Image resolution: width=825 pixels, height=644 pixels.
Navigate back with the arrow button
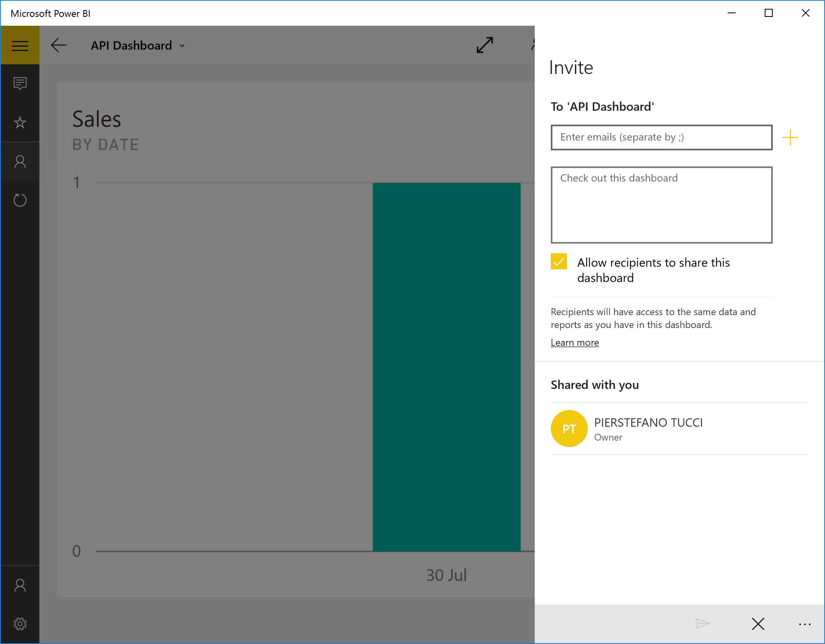click(x=59, y=45)
